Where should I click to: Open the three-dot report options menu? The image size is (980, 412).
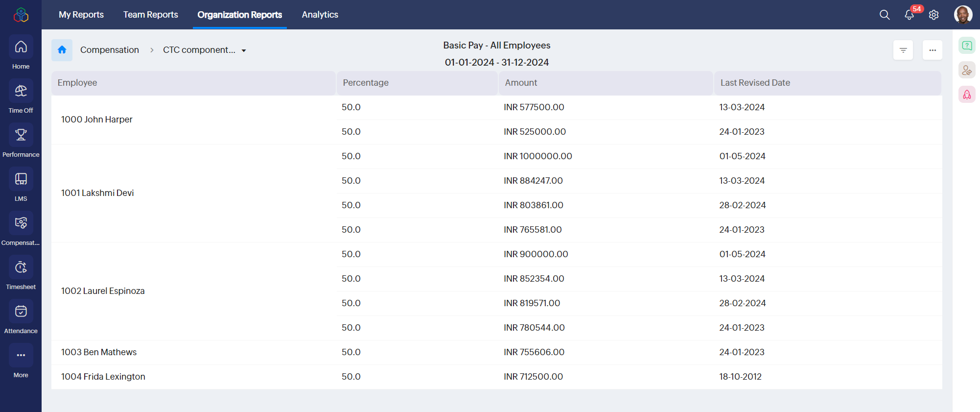tap(933, 50)
